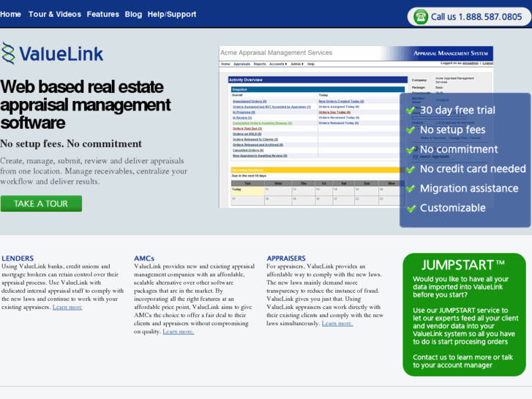
Task: Open Help/Support in top navigation
Action: click(172, 14)
